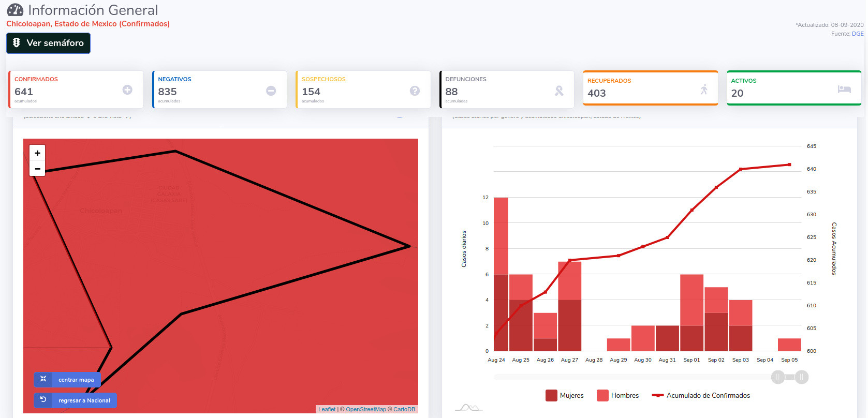This screenshot has height=418, width=868.
Task: Click the Chicoloapan label on the map
Action: pos(101,211)
